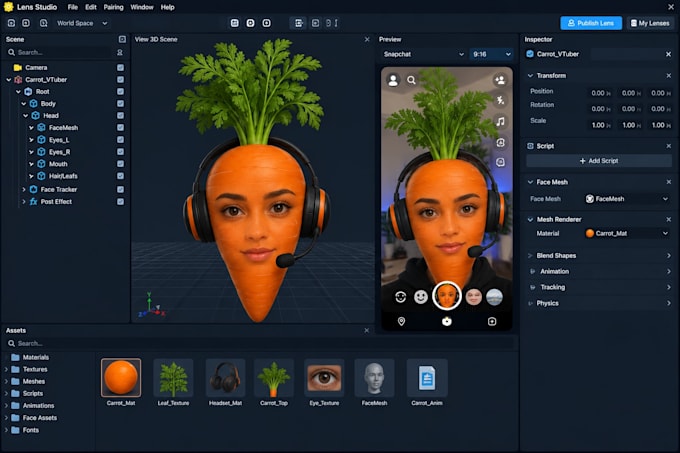The image size is (680, 453).
Task: Open the Carrot_Mat material dropdown
Action: click(x=627, y=234)
